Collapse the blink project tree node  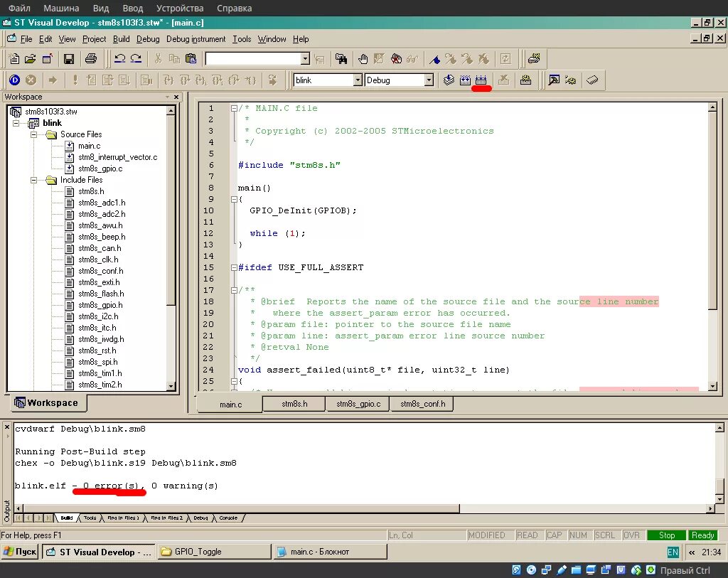16,123
